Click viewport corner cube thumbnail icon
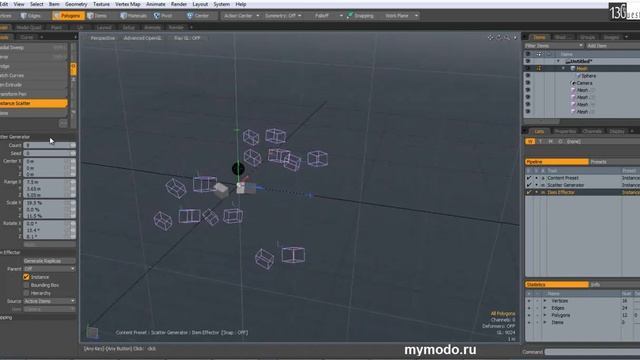Viewport: 640px width, 360px height. (92, 333)
